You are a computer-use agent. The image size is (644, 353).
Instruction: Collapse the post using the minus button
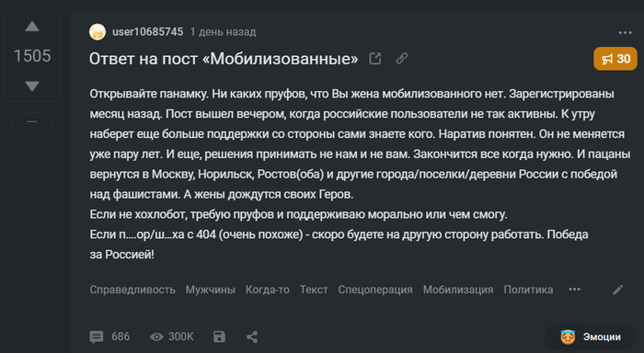click(32, 121)
